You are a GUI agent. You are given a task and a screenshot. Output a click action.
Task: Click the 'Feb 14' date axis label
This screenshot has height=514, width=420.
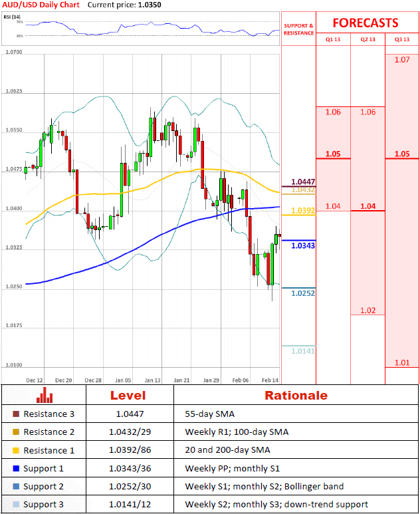270,380
